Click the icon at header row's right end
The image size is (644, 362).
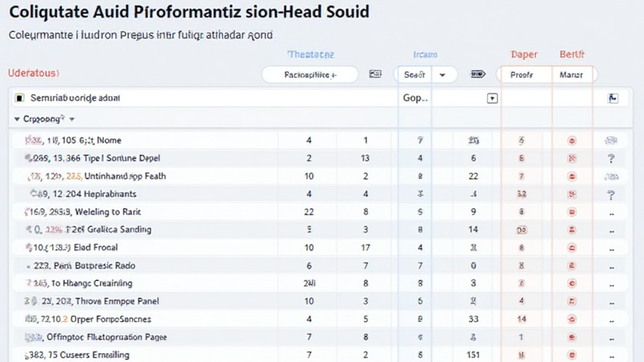click(613, 98)
